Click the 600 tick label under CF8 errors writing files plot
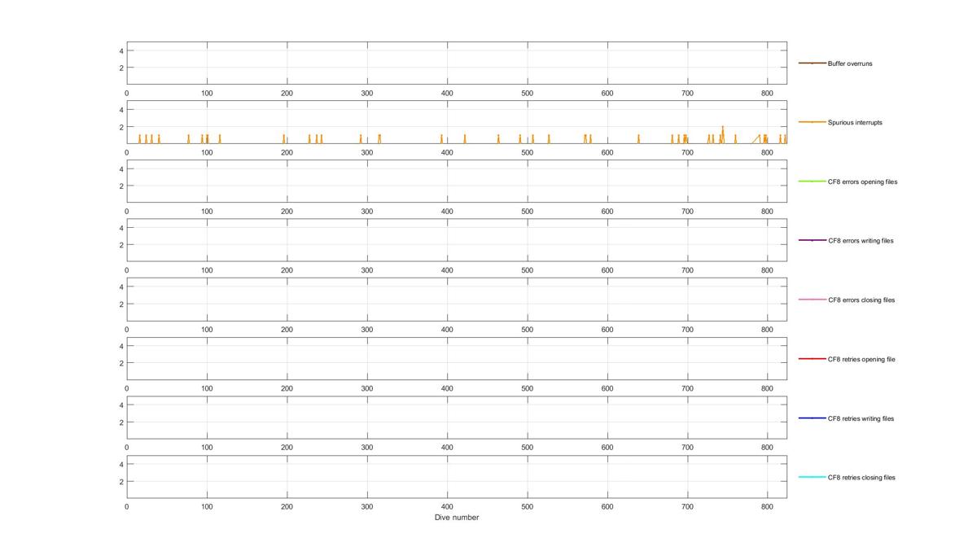This screenshot has width=977, height=560. [x=607, y=270]
